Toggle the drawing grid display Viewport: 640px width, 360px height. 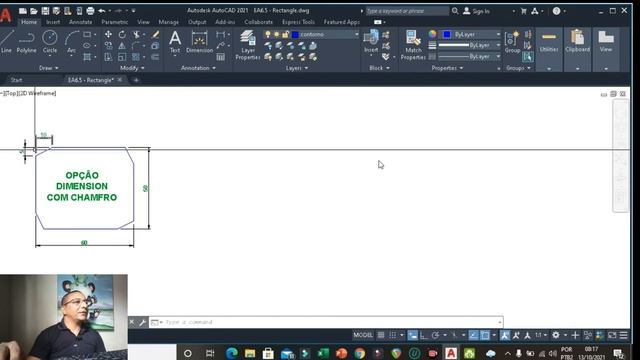(x=381, y=335)
